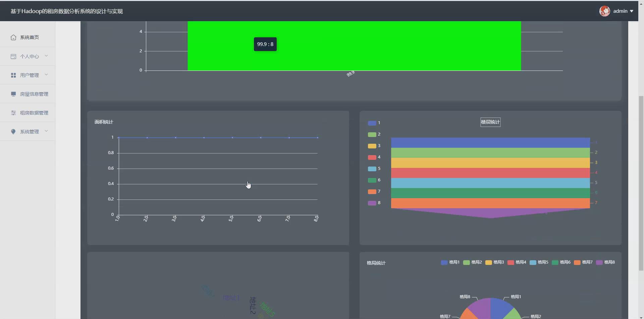This screenshot has height=319, width=644.
Task: Expand the 系统管理 submenu chevron
Action: pos(46,131)
